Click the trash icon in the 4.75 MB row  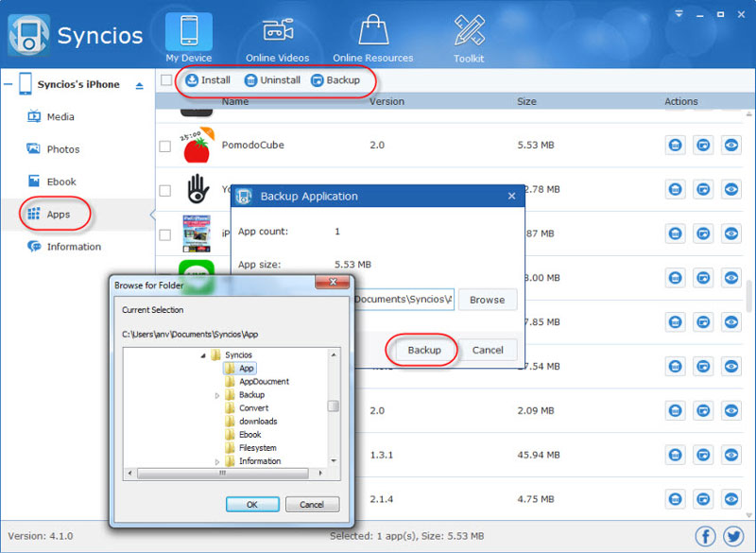676,499
